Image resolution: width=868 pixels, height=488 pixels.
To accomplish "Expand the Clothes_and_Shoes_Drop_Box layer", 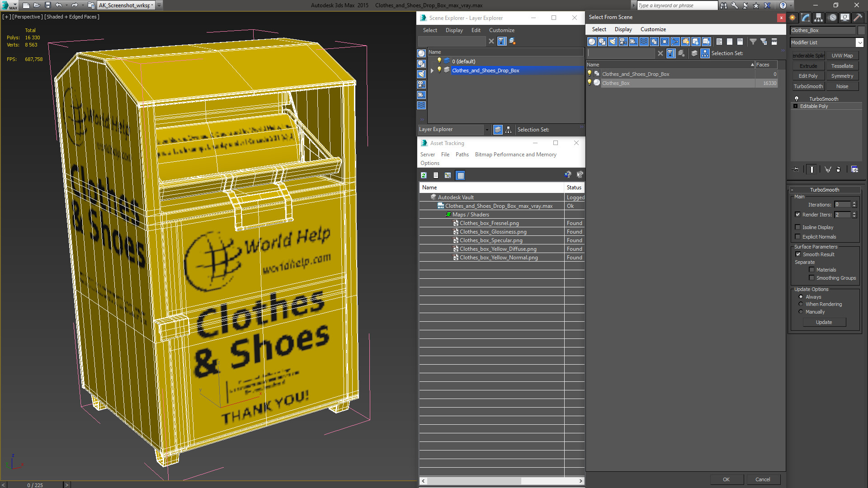I will (432, 70).
